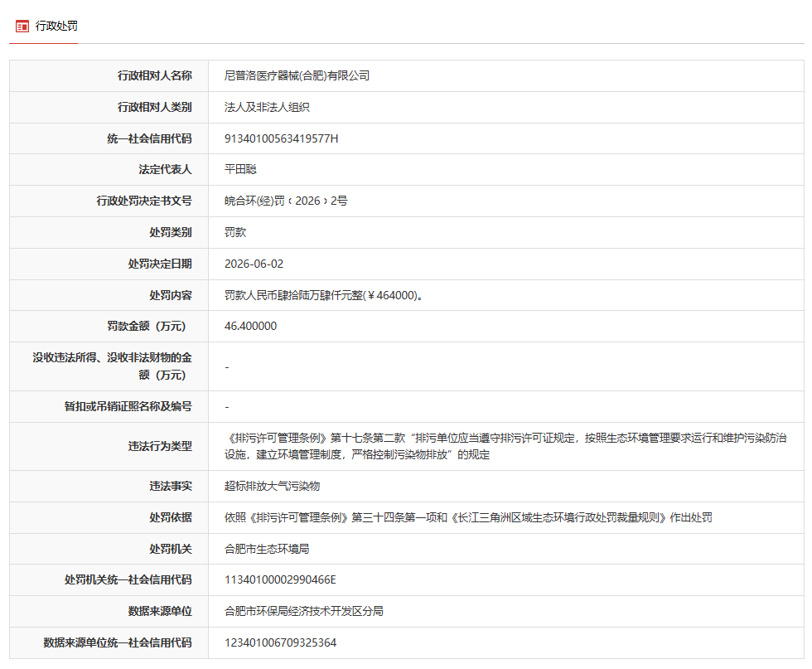Click decision date 2026-06-02
Viewport: 812px width, 669px height.
[254, 264]
